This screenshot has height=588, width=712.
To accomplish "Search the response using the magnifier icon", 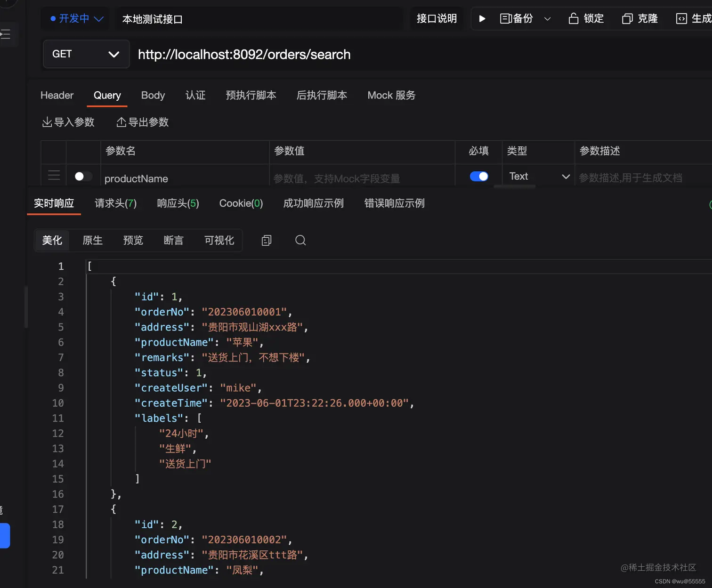I will point(300,241).
